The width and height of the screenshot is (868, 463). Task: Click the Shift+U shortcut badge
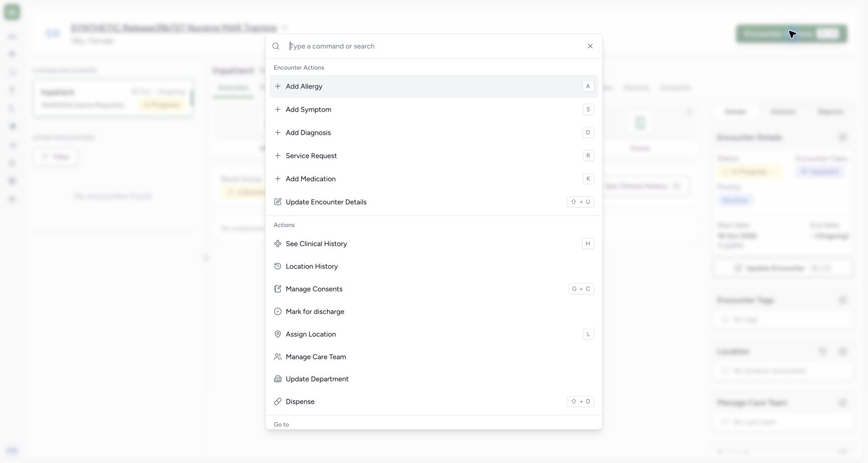pos(581,202)
